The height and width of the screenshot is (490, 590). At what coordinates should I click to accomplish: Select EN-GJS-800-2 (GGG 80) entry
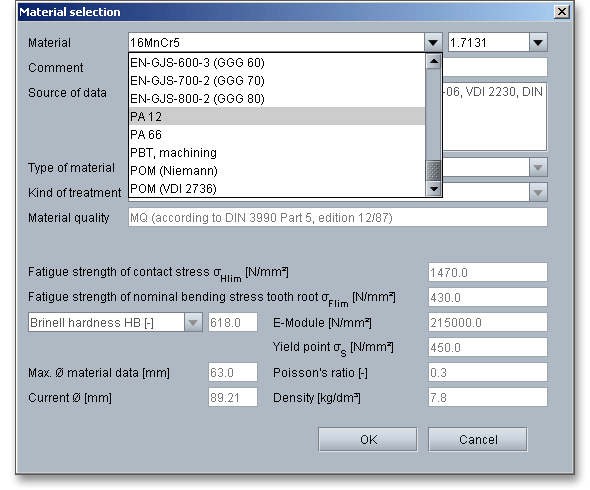pyautogui.click(x=277, y=98)
